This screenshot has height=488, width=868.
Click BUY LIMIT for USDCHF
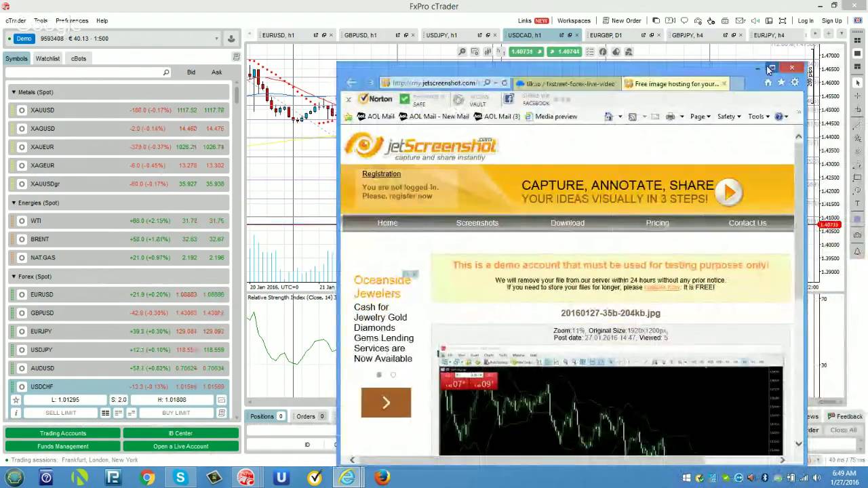click(x=176, y=413)
